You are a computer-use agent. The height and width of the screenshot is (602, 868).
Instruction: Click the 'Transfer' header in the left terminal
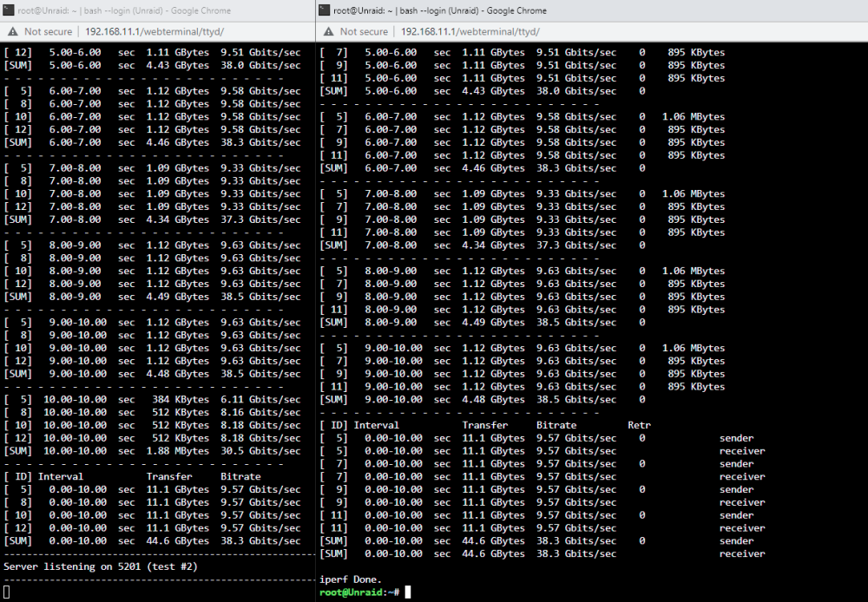[169, 476]
